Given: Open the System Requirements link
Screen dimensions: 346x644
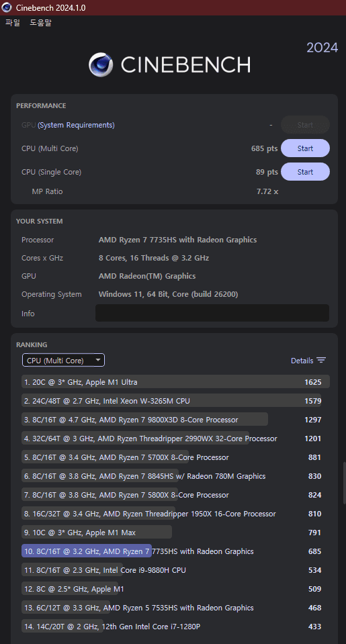Looking at the screenshot, I should pos(76,125).
